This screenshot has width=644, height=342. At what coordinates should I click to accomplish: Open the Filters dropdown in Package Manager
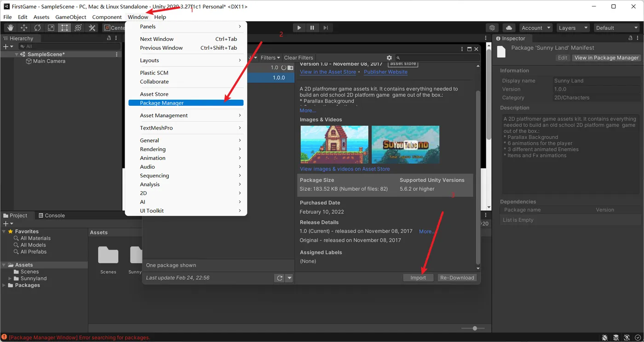tap(270, 58)
